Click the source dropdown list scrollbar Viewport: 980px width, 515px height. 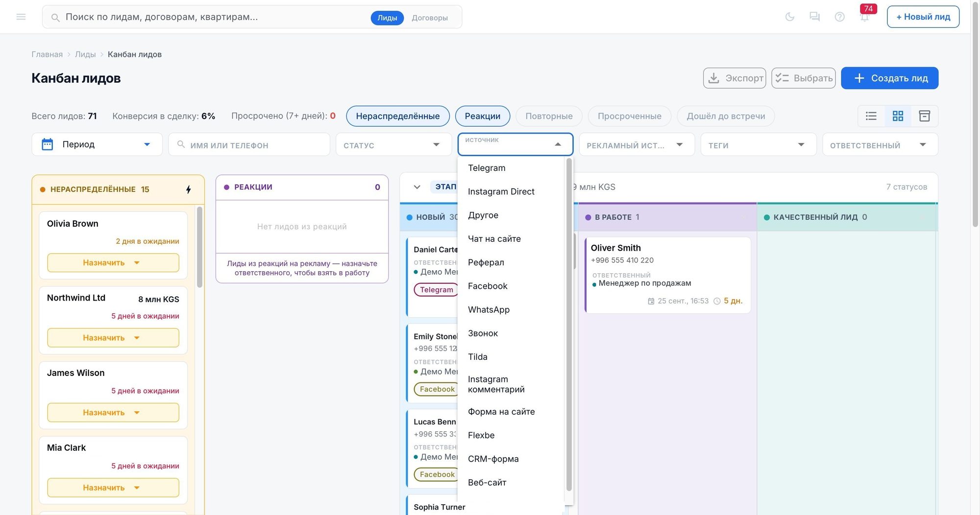pyautogui.click(x=569, y=324)
